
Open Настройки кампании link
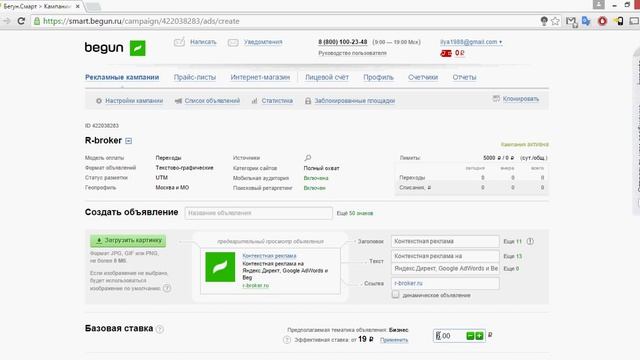pyautogui.click(x=134, y=101)
